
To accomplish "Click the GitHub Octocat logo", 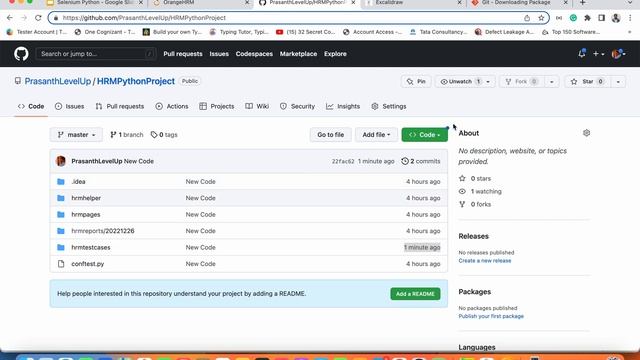I will point(21,54).
